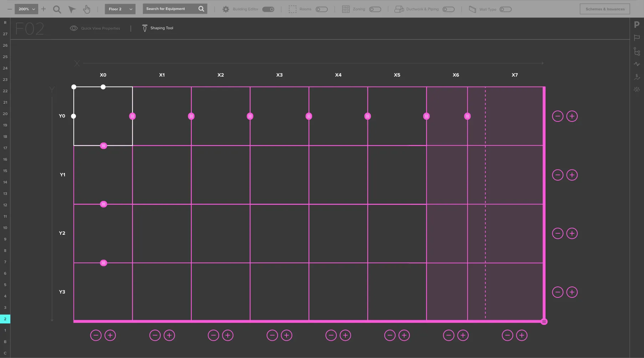Click the minus button below column X0
The width and height of the screenshot is (644, 358).
(x=96, y=335)
